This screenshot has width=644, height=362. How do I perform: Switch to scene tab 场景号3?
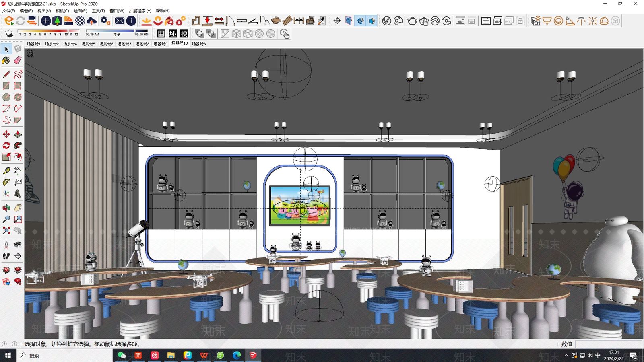(198, 44)
